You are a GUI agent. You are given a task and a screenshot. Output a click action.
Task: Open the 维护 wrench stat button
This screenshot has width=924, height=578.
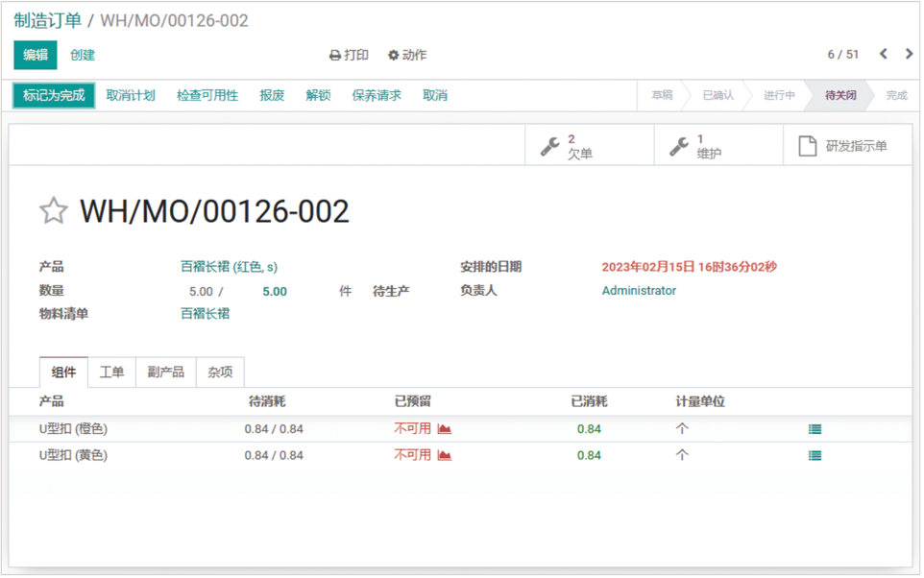pos(718,146)
